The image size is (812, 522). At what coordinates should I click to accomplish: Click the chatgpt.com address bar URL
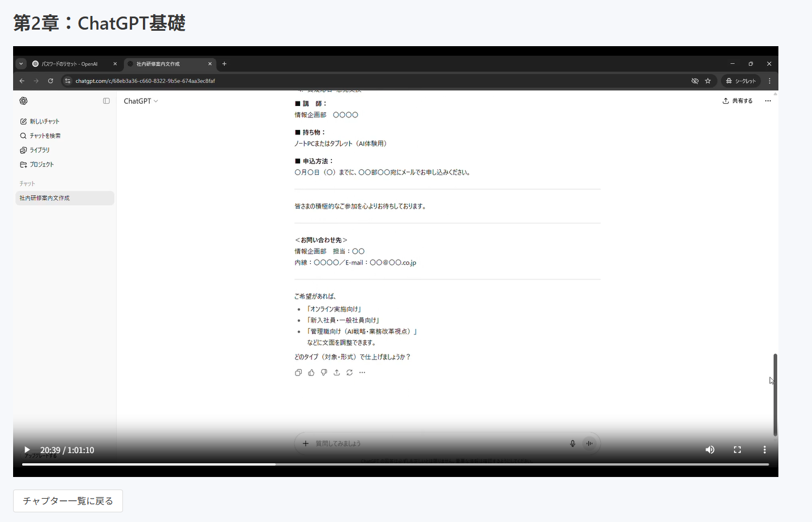145,81
